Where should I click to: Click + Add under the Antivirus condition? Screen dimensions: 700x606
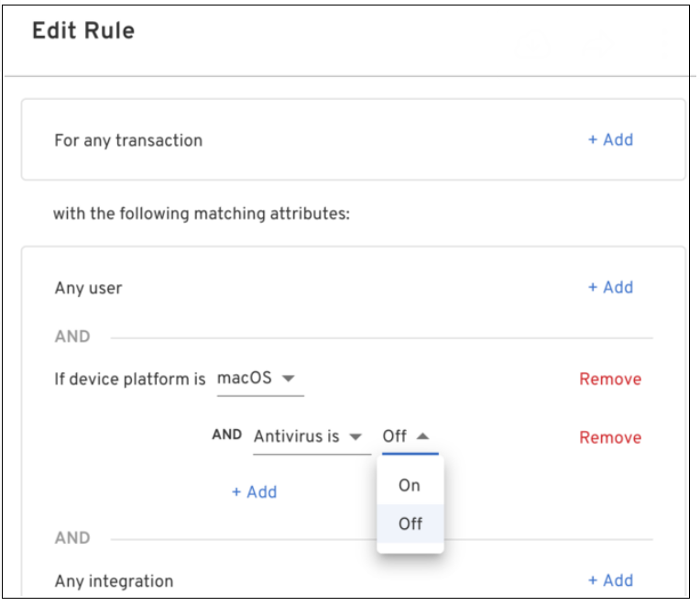pyautogui.click(x=254, y=492)
